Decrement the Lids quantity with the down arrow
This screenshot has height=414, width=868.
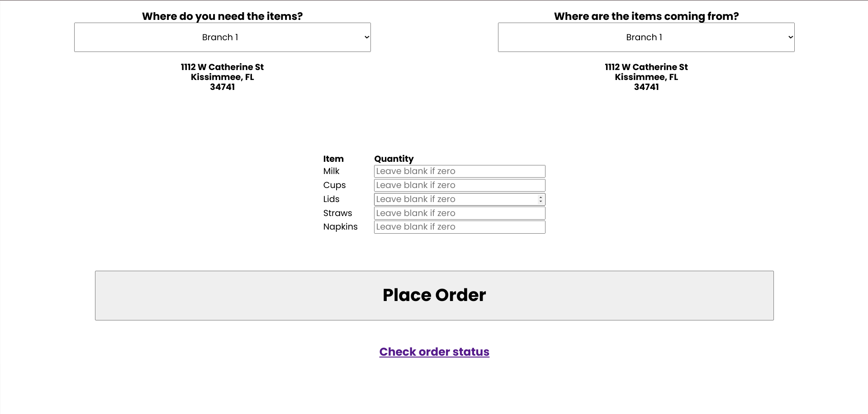(x=541, y=201)
